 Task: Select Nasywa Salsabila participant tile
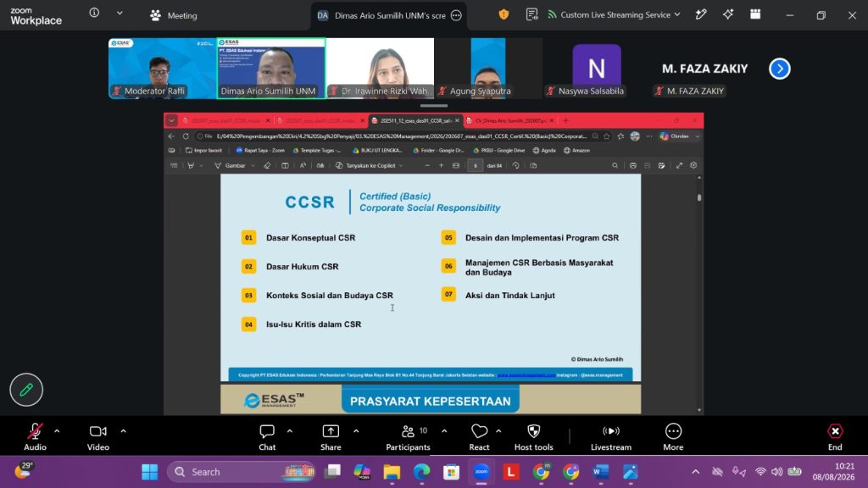[x=597, y=69]
